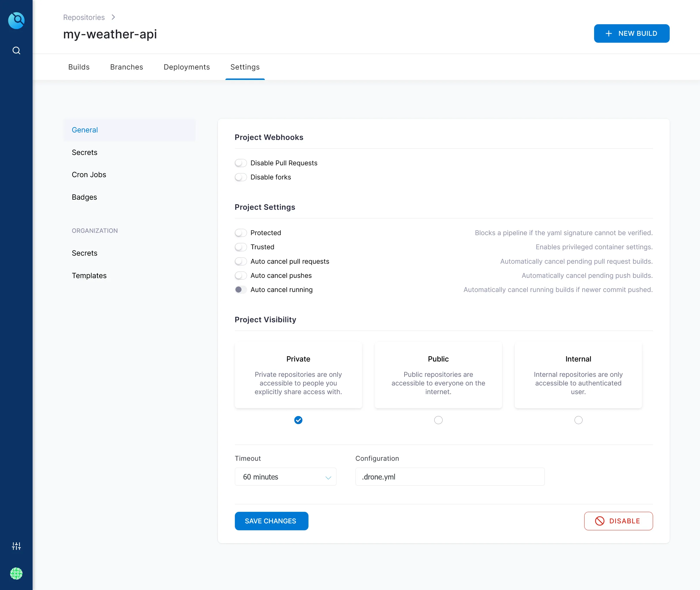Switch to the Builds tab
The image size is (700, 590).
click(x=78, y=67)
